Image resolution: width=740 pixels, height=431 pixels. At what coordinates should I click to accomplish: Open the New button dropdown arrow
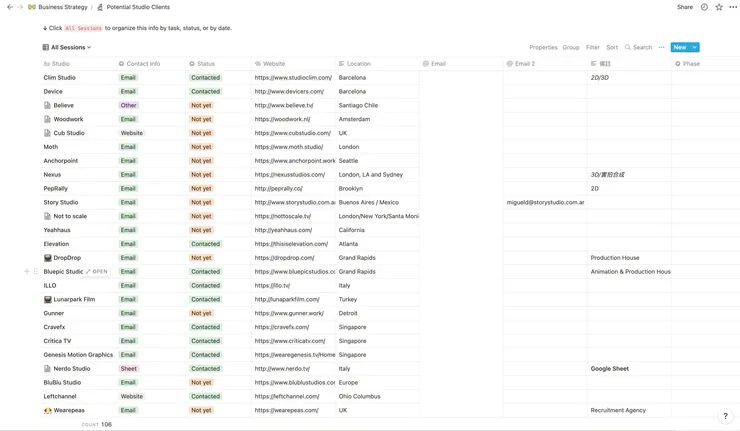point(695,47)
